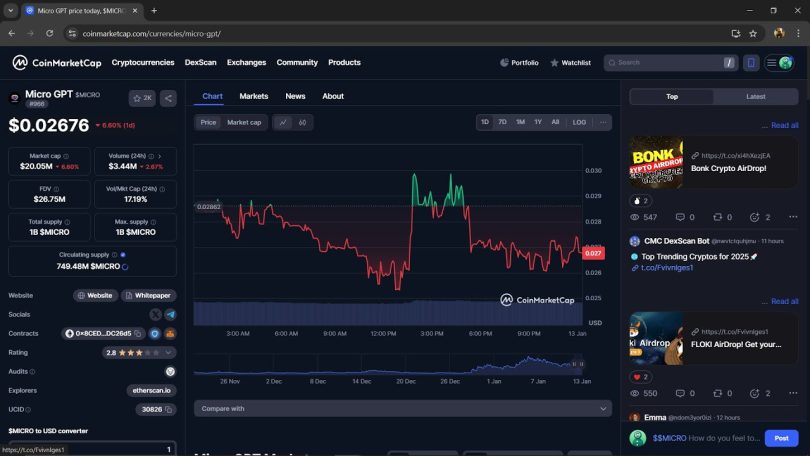Open the CoinMarketCap home logo

57,62
